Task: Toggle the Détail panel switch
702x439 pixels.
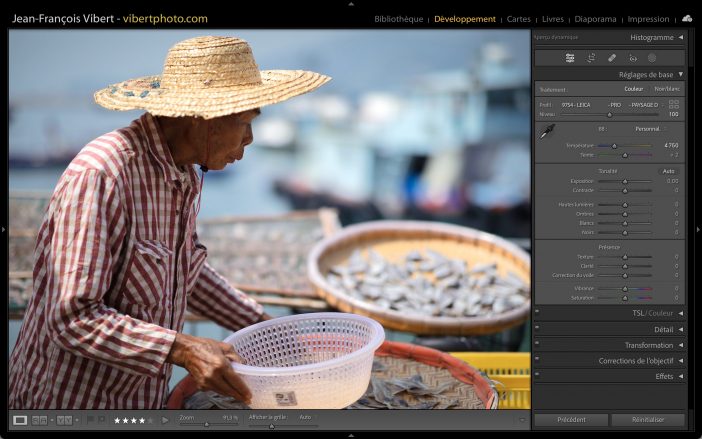Action: 537,329
